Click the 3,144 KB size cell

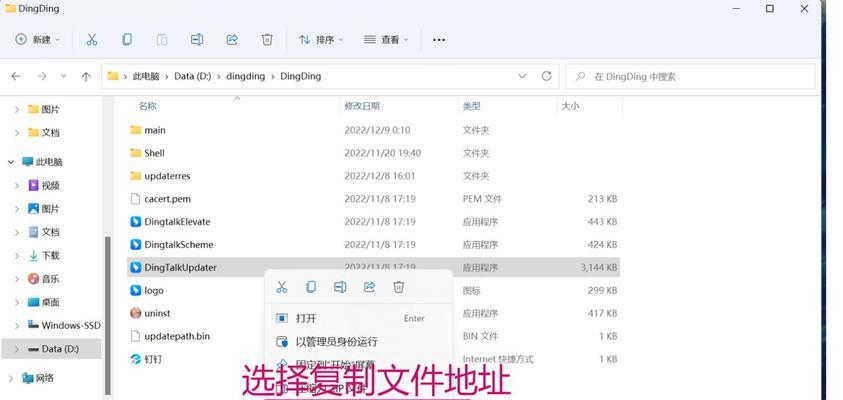click(x=599, y=267)
